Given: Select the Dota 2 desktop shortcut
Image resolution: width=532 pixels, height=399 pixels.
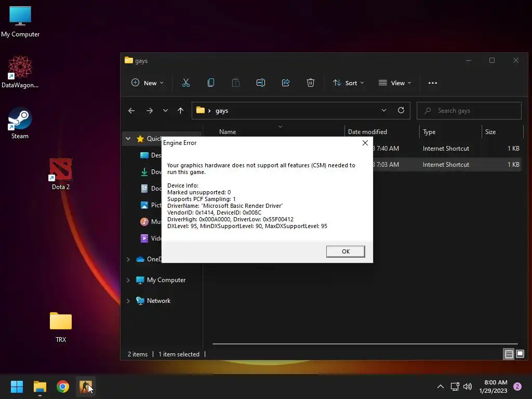Looking at the screenshot, I should click(61, 174).
